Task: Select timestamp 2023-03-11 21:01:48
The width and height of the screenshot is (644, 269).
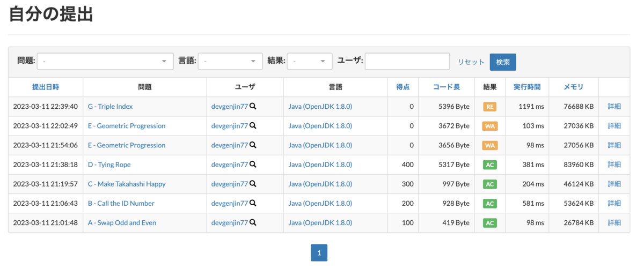Action: pyautogui.click(x=46, y=222)
